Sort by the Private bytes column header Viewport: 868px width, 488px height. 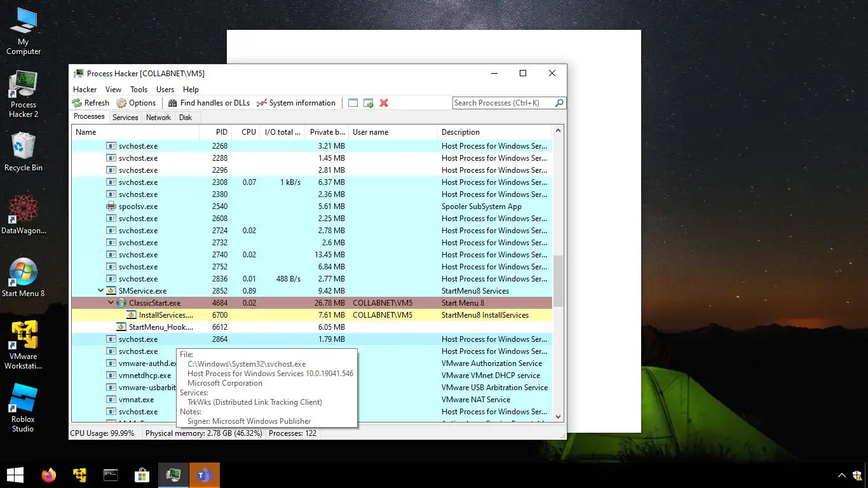point(327,132)
